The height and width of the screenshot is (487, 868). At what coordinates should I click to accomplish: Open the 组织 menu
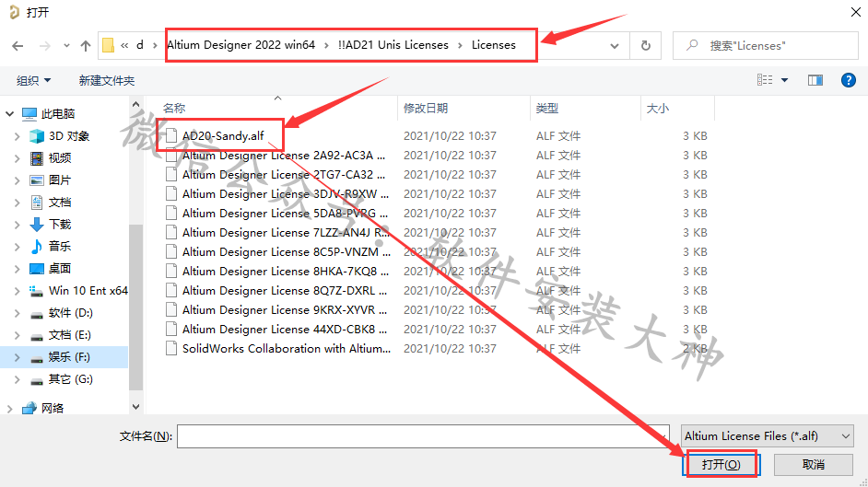coord(34,81)
